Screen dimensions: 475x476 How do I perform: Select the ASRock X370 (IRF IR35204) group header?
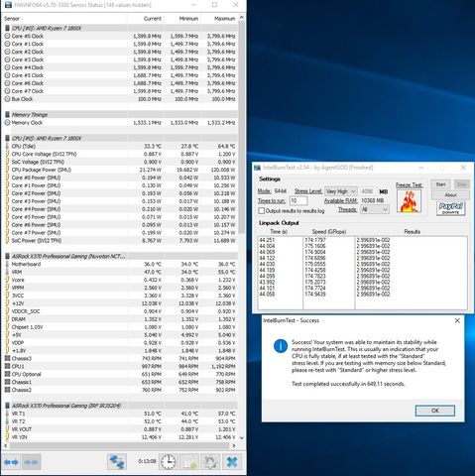(120, 406)
